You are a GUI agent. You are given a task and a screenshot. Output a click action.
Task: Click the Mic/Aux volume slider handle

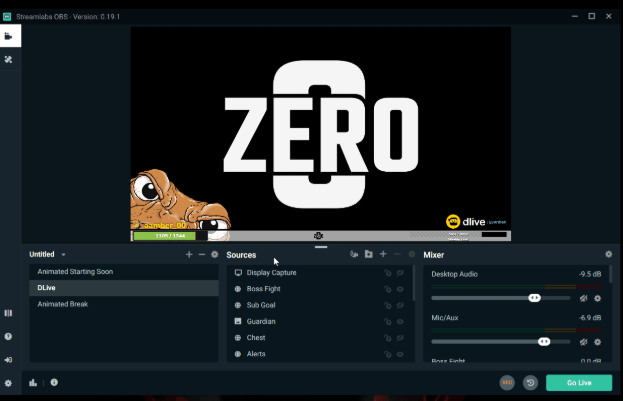[x=544, y=342]
